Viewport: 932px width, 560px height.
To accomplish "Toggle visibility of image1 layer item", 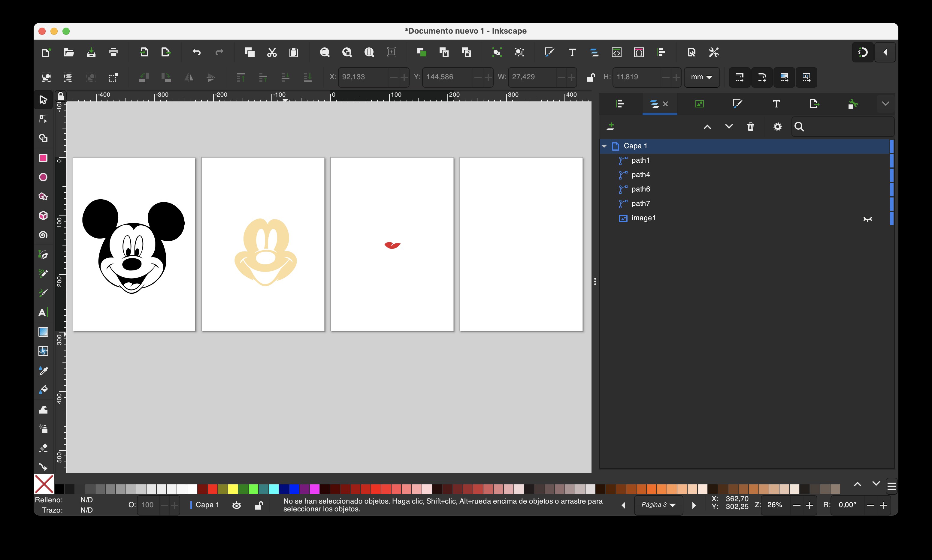I will tap(867, 218).
